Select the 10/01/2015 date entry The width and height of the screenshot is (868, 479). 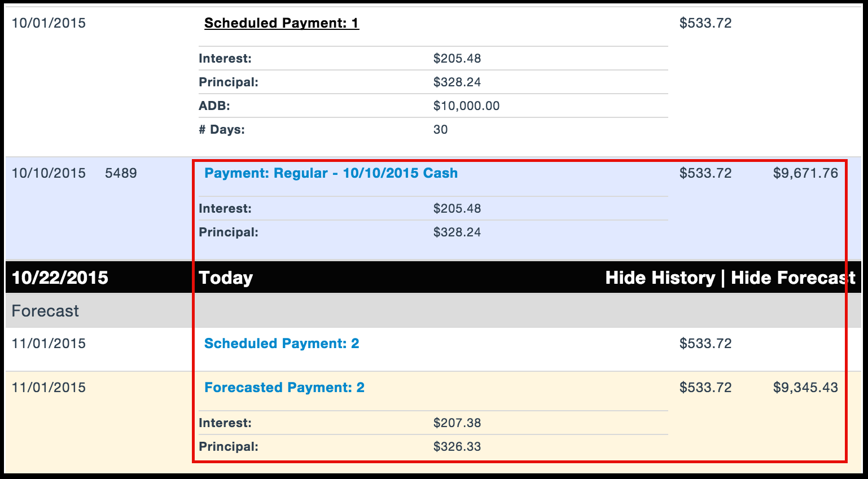[49, 23]
